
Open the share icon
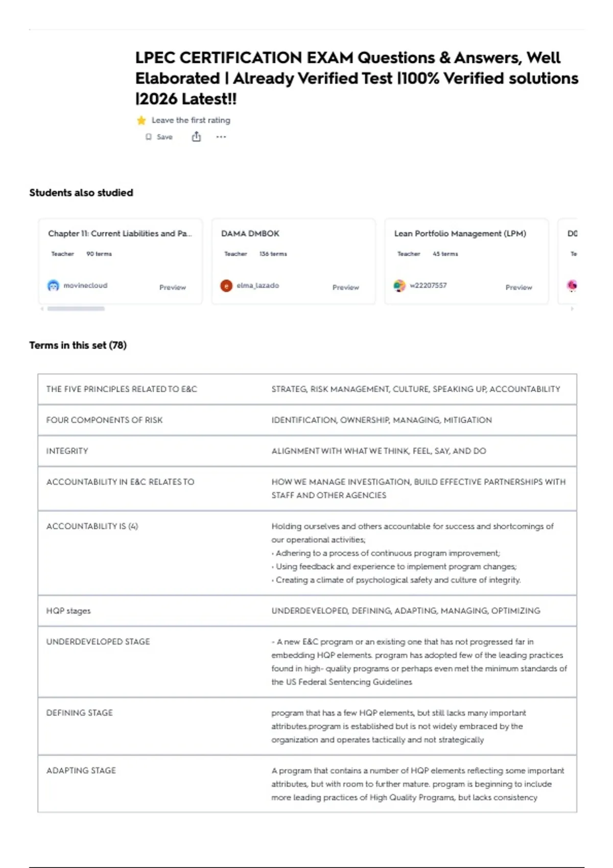(196, 136)
